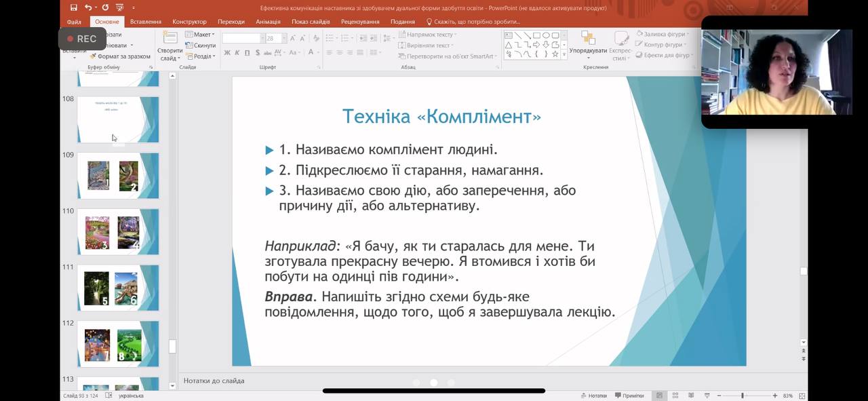Pick the oval shape from the gallery
Viewport: 868px width, 401px height.
point(546,35)
